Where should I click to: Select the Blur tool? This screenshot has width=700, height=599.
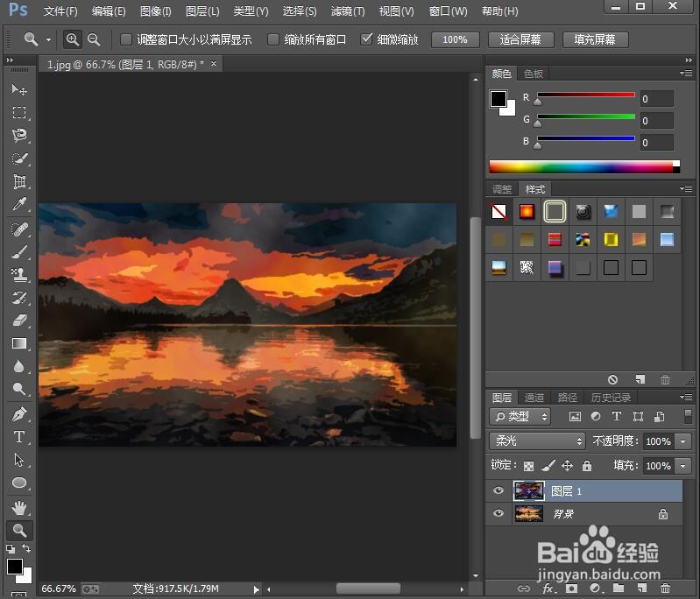click(x=18, y=366)
